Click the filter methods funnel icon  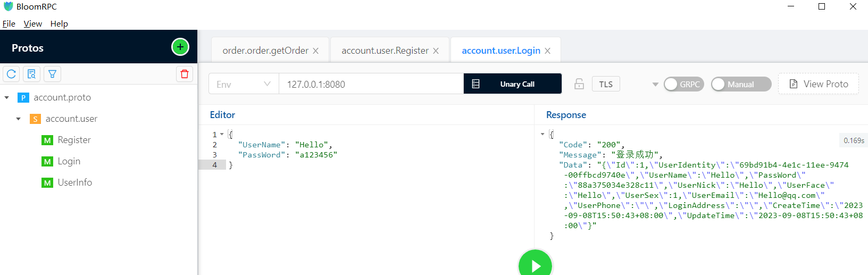tap(52, 74)
